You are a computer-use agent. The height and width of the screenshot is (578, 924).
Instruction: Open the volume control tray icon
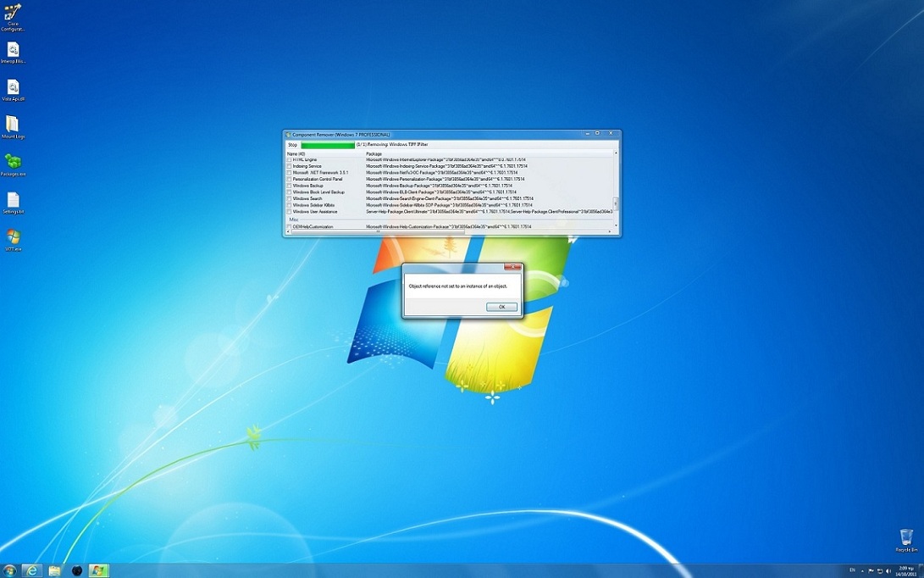[x=888, y=570]
